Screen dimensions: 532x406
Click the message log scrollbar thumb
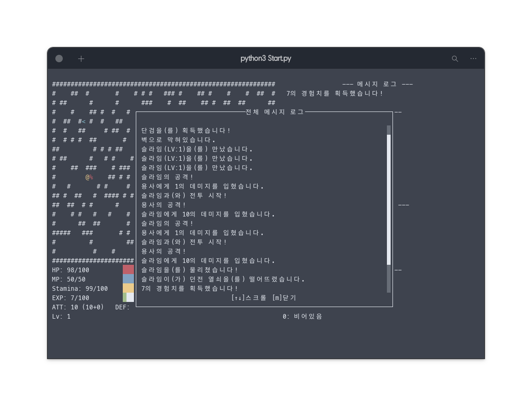389,200
